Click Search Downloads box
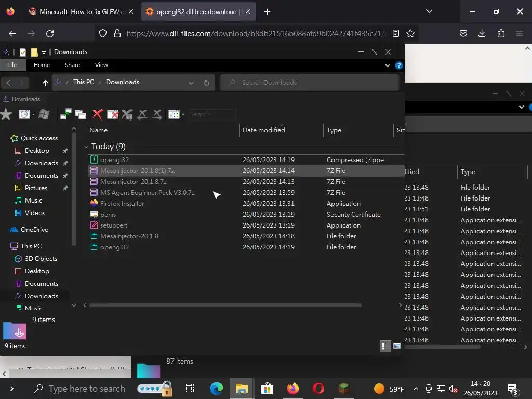Image resolution: width=532 pixels, height=399 pixels. tap(310, 83)
